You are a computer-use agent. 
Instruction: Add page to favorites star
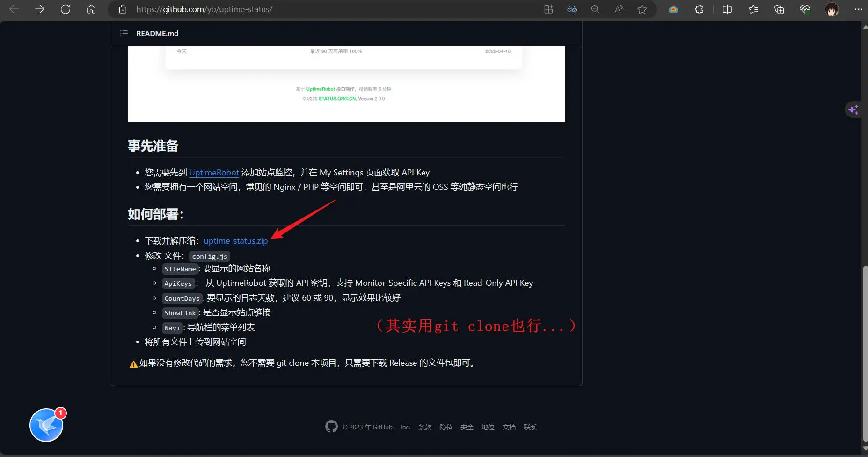point(642,9)
